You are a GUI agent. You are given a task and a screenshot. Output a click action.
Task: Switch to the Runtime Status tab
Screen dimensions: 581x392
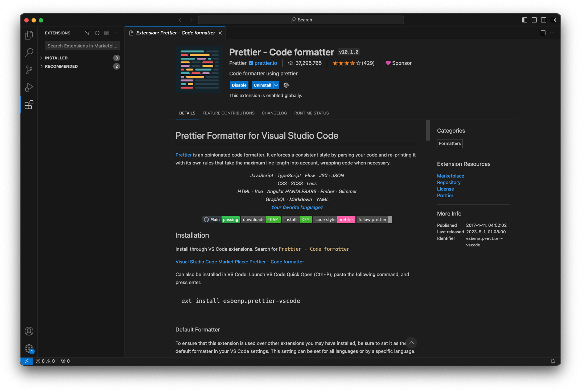point(312,113)
